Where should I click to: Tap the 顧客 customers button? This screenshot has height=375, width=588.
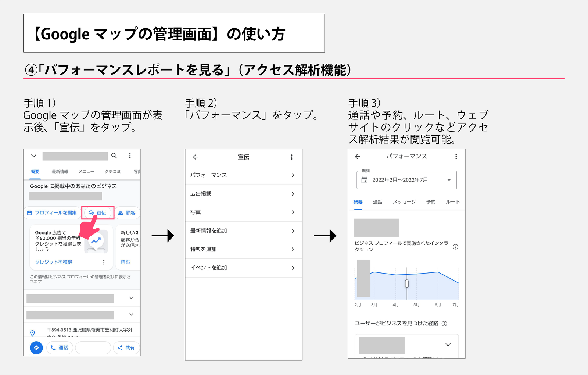coord(127,213)
